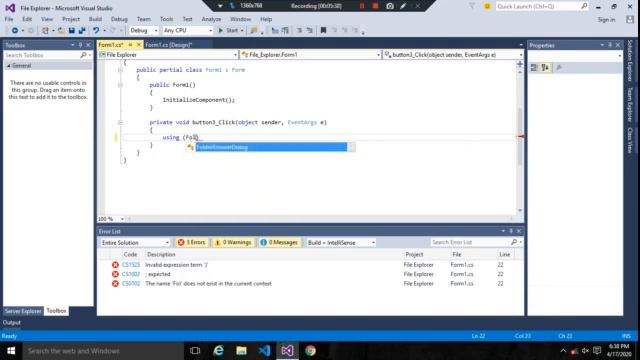Toggle the 0 Messages filter
The height and width of the screenshot is (360, 640).
click(279, 242)
